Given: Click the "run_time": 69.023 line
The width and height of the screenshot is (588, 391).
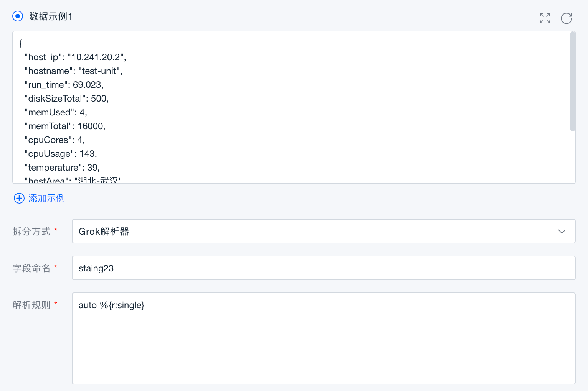Looking at the screenshot, I should point(64,85).
